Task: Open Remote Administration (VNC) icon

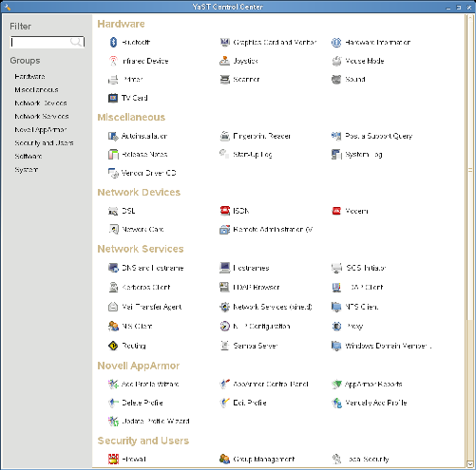Action: pyautogui.click(x=225, y=230)
